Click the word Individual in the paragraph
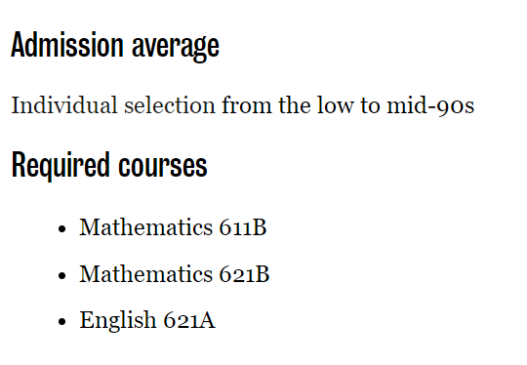 (x=65, y=105)
